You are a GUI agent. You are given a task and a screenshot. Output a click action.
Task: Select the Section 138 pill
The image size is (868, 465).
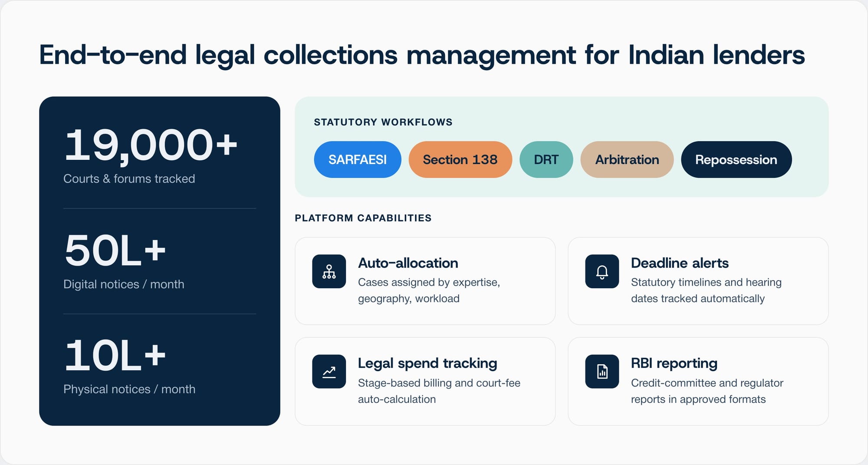pos(460,159)
